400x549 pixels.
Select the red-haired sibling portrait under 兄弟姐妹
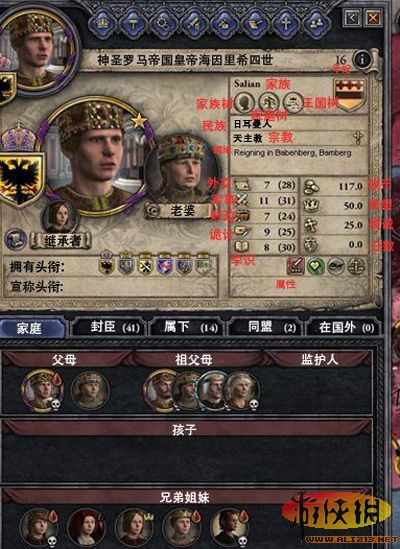click(86, 527)
